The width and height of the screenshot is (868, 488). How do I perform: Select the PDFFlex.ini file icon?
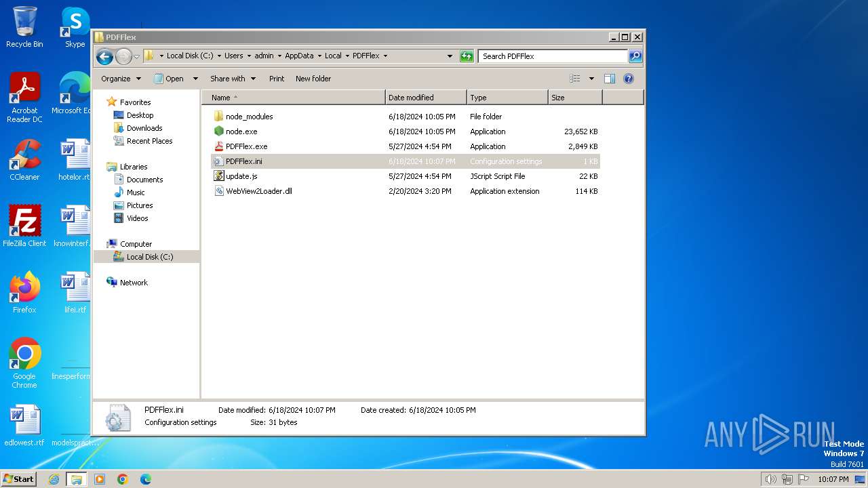pyautogui.click(x=219, y=161)
